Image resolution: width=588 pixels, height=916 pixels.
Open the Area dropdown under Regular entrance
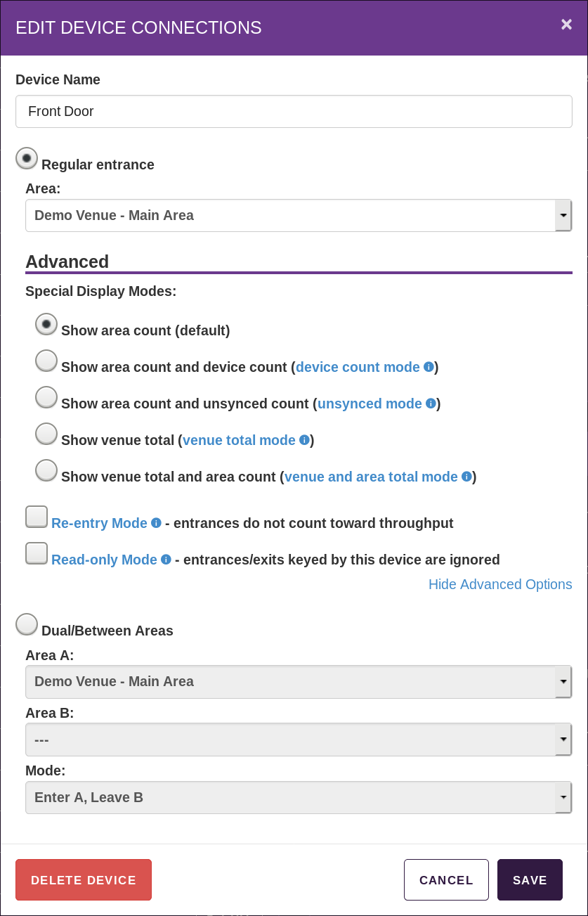pyautogui.click(x=299, y=215)
